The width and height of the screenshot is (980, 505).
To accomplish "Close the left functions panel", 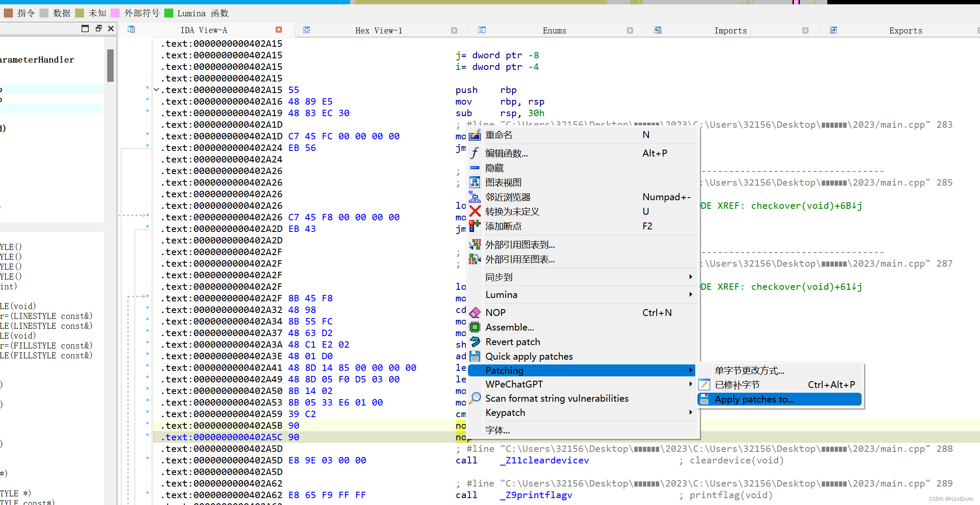I will (x=111, y=29).
